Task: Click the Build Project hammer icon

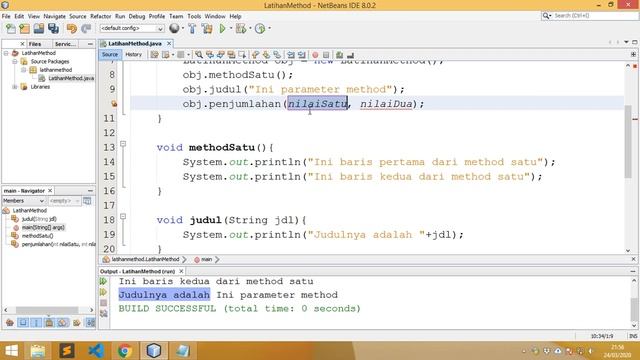Action: click(192, 29)
